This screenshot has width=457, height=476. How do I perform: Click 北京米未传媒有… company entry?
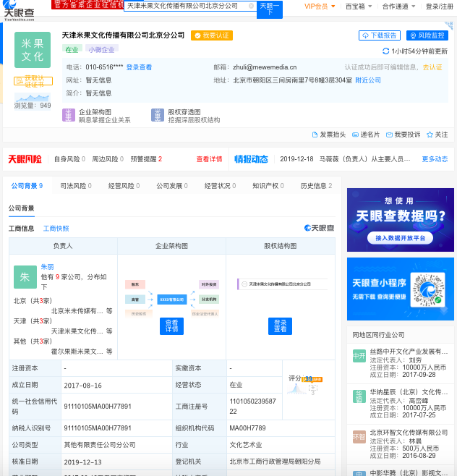(77, 311)
